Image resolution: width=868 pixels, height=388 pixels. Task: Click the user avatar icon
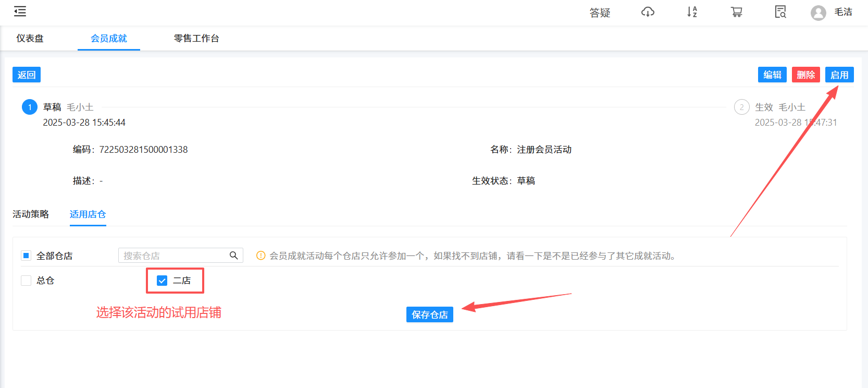[x=818, y=13]
